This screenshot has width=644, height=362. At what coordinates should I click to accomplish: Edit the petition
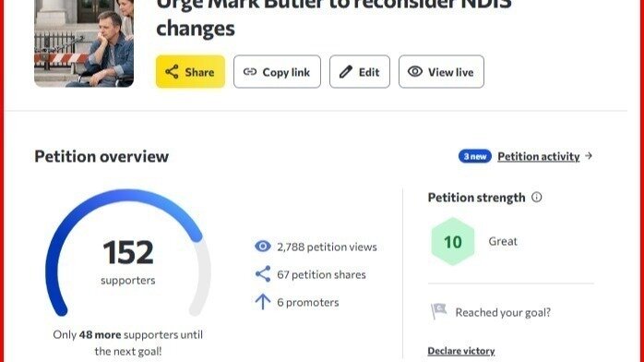click(x=360, y=71)
